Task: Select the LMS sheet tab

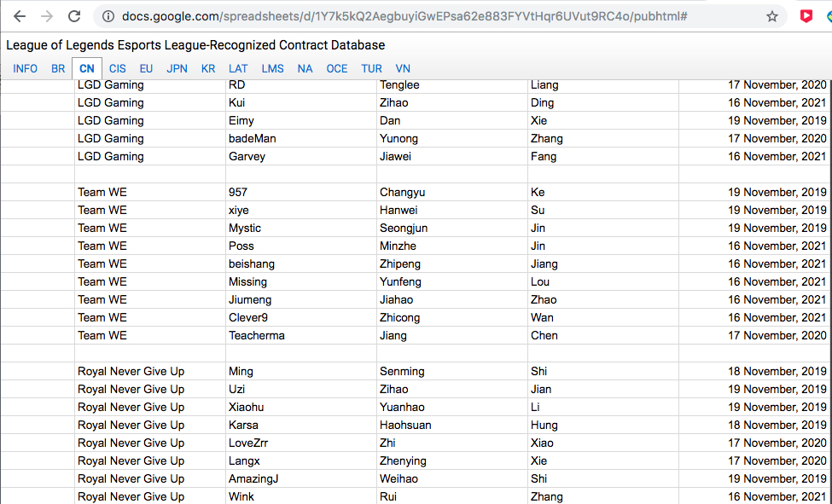Action: [x=273, y=68]
